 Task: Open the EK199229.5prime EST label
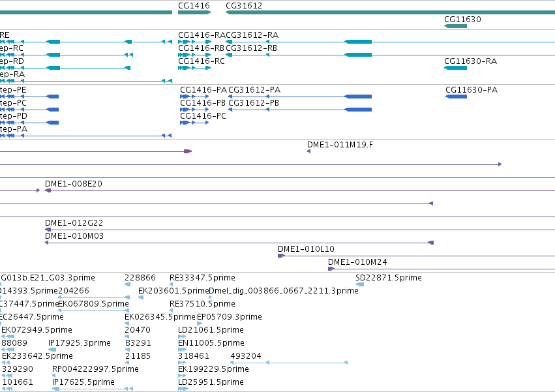(x=213, y=369)
